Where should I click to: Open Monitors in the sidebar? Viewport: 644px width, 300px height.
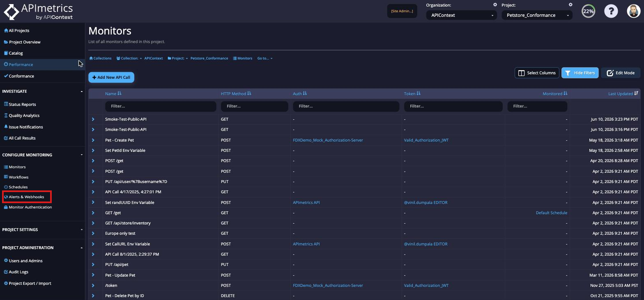[15, 167]
